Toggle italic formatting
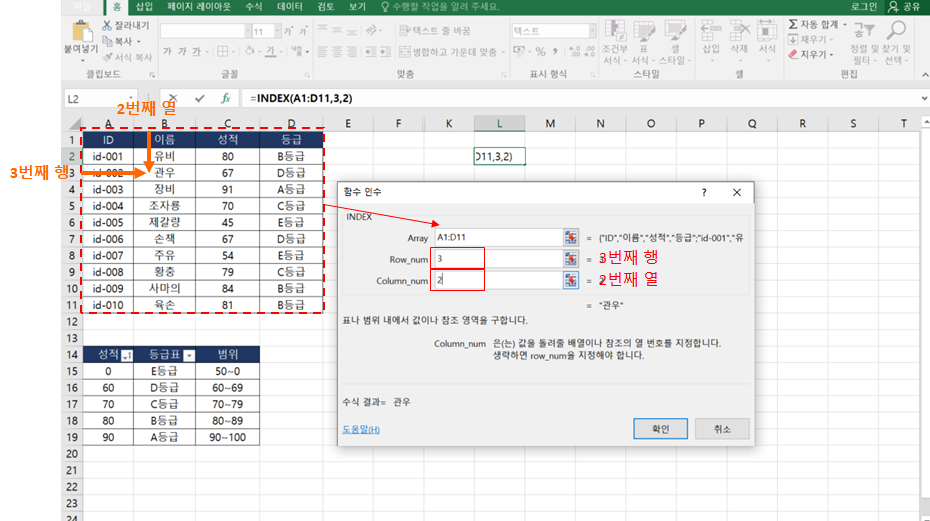The width and height of the screenshot is (930, 521). coord(182,52)
